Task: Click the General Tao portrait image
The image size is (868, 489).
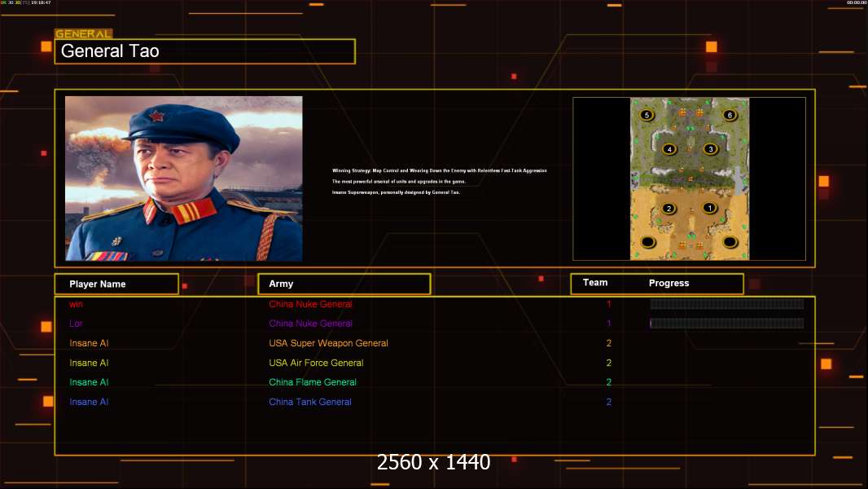Action: click(184, 178)
